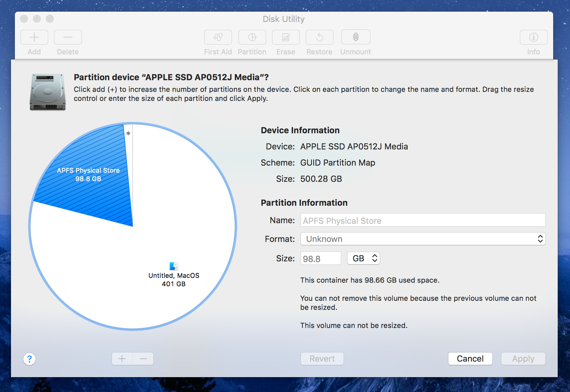Click the hard drive device icon
The width and height of the screenshot is (570, 392).
48,92
